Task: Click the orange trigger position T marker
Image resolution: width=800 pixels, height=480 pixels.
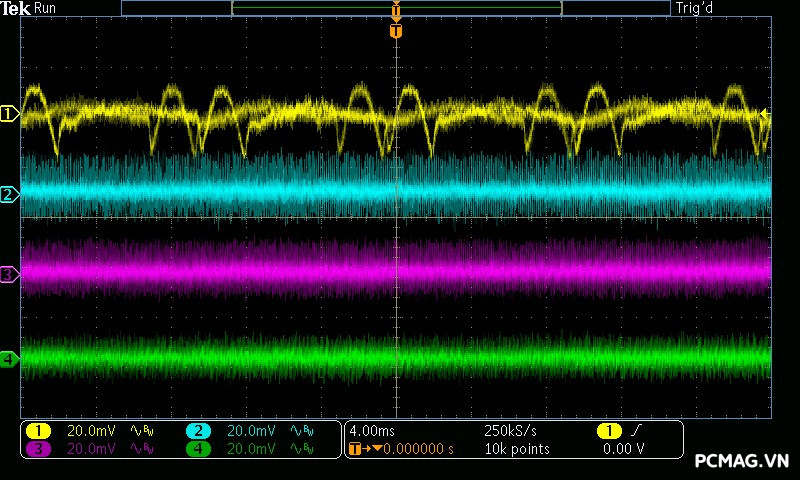Action: (396, 31)
